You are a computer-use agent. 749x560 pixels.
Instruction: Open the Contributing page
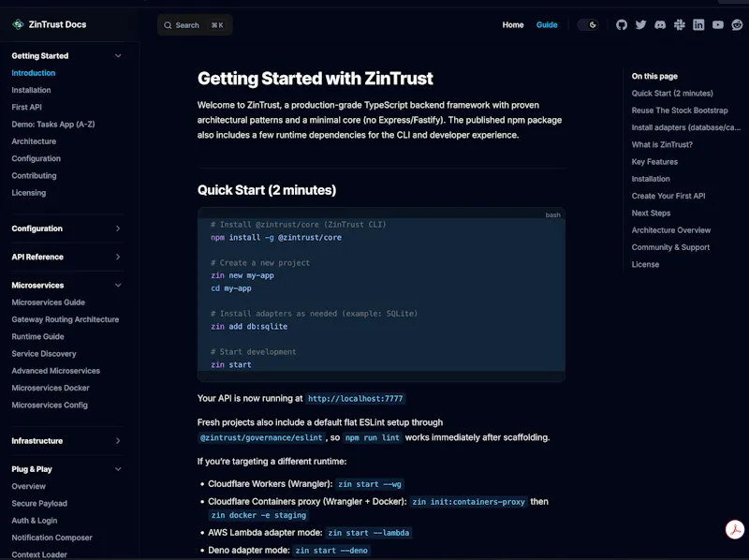coord(34,175)
